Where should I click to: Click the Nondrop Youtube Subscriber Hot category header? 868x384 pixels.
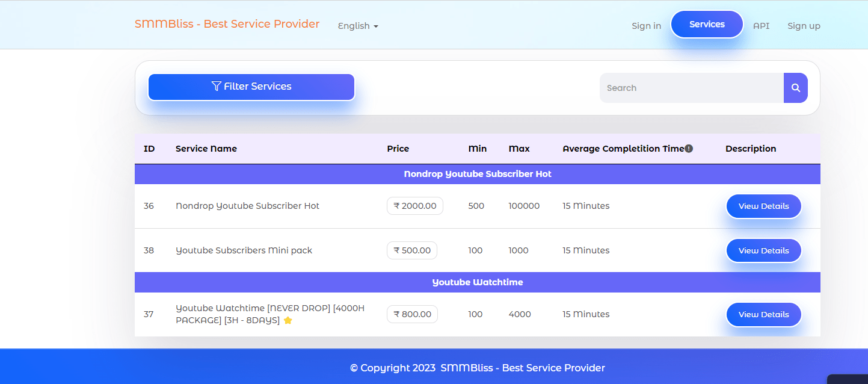coord(477,174)
